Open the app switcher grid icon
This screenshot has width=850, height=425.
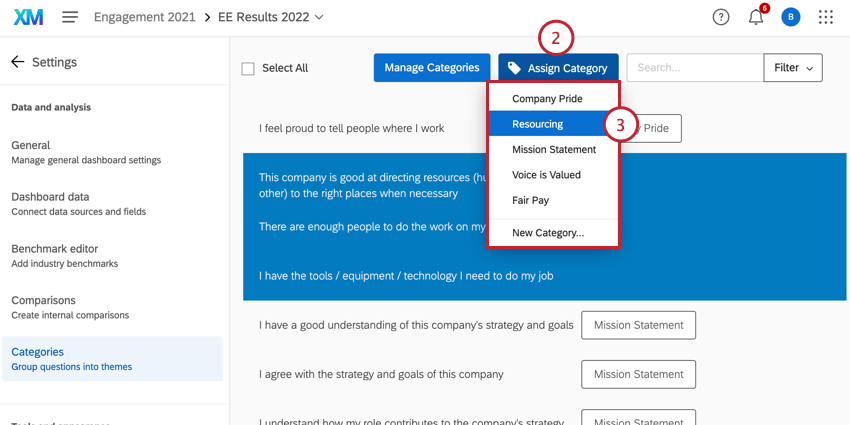[x=826, y=17]
